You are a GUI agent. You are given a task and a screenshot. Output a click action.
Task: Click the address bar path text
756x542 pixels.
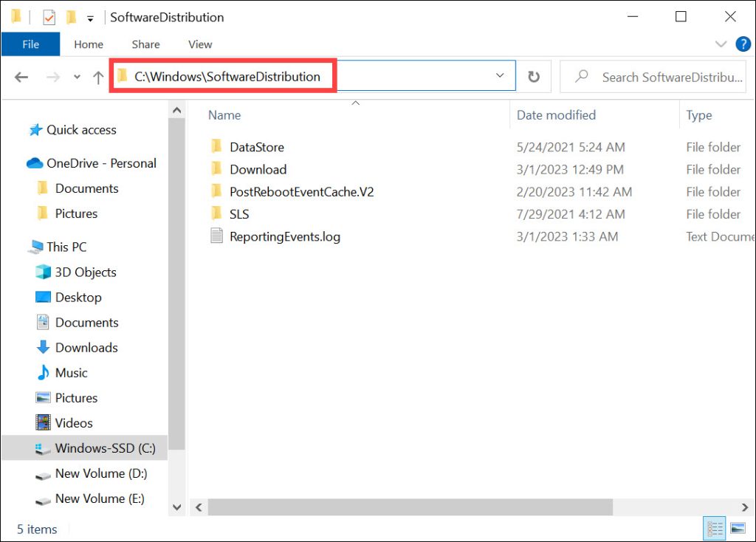point(227,77)
